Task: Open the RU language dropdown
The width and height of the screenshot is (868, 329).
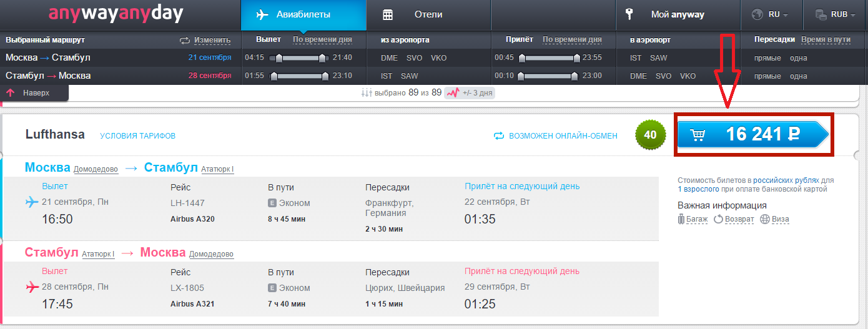Action: click(x=772, y=15)
